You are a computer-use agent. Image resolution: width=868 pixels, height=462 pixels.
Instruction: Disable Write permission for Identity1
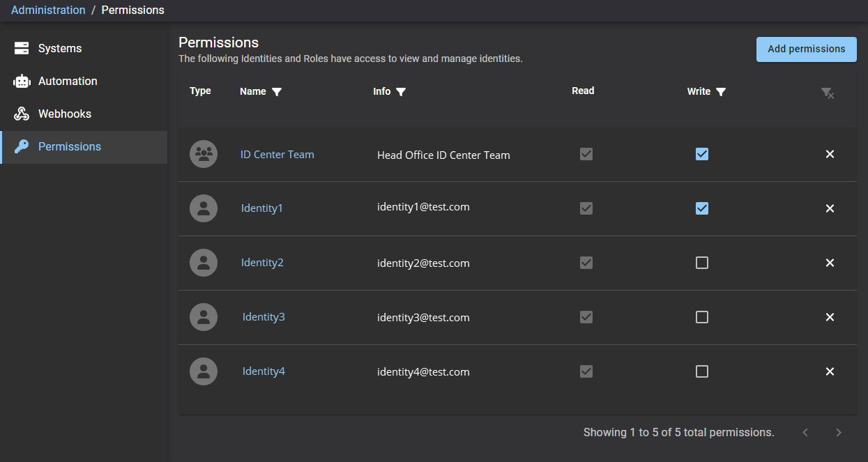pyautogui.click(x=702, y=208)
